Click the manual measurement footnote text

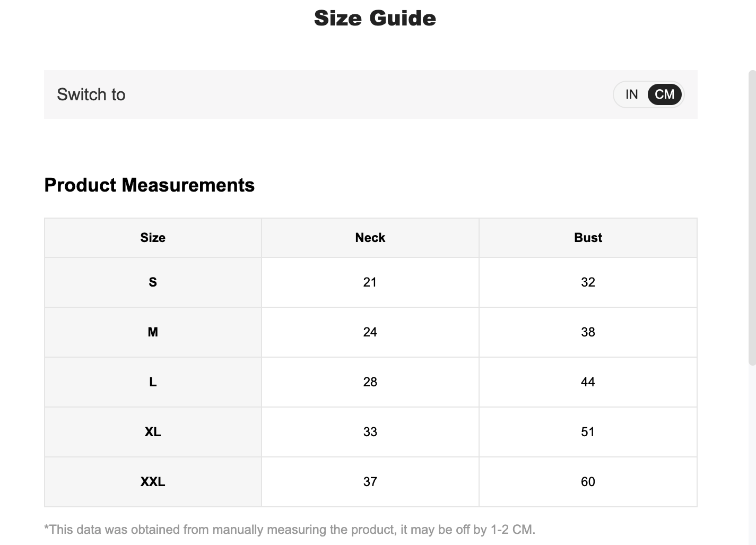tap(290, 530)
